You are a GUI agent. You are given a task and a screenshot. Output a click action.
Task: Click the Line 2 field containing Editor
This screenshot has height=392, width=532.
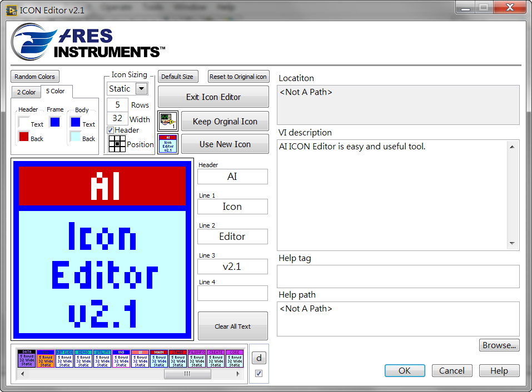tap(232, 237)
